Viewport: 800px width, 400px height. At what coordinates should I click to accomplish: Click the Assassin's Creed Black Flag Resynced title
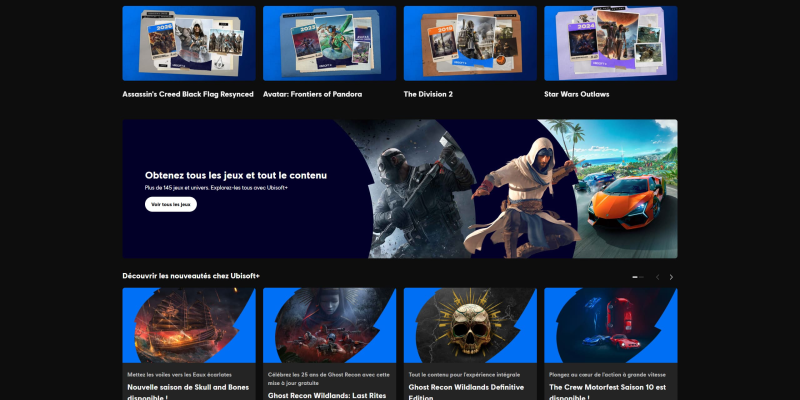(x=188, y=94)
